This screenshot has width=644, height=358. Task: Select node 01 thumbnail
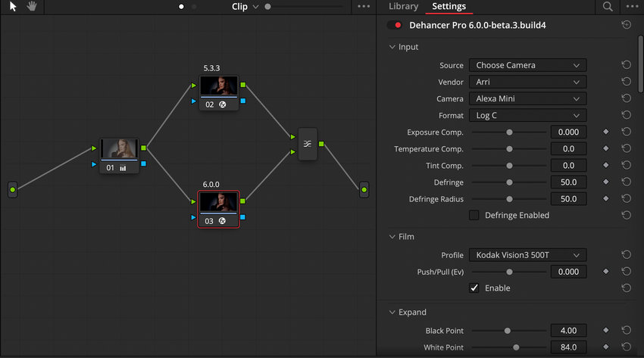[x=119, y=148]
